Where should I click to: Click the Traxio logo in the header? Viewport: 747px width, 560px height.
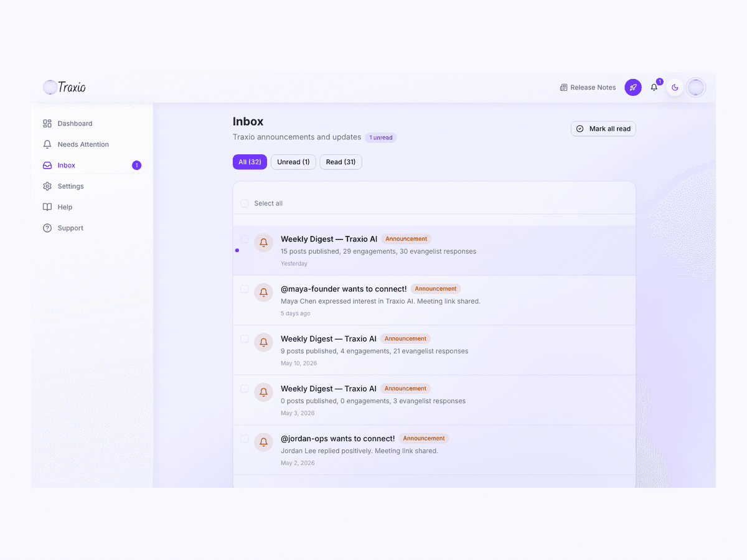[64, 87]
